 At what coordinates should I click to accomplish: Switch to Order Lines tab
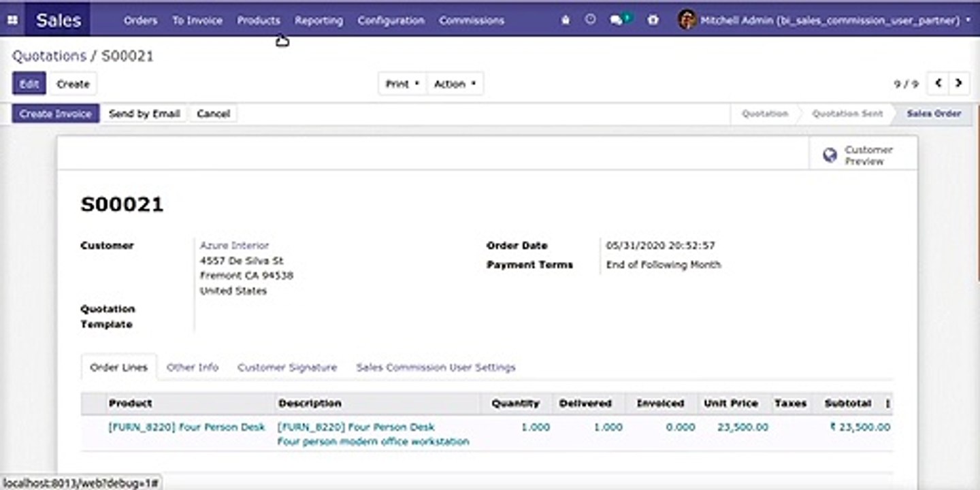tap(119, 367)
